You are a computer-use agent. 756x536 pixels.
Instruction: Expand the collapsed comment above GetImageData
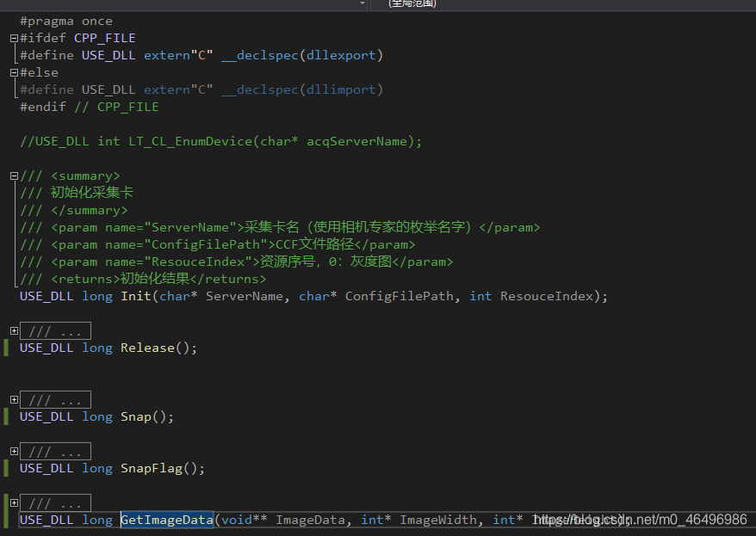point(14,502)
